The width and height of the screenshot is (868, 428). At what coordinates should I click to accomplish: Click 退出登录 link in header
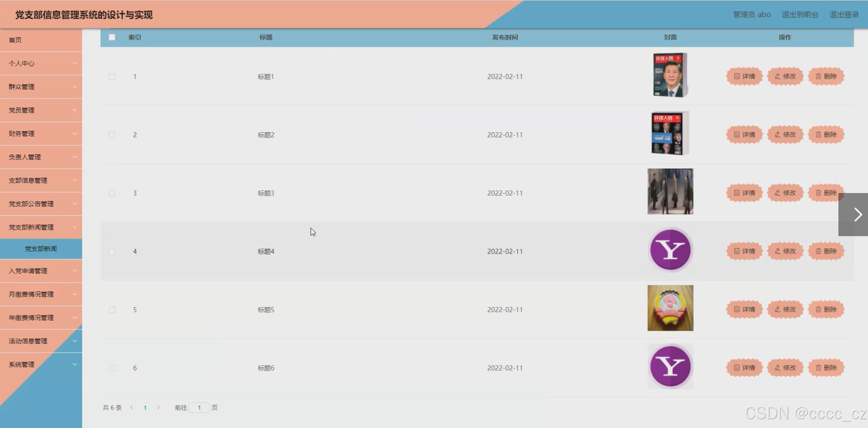(844, 15)
